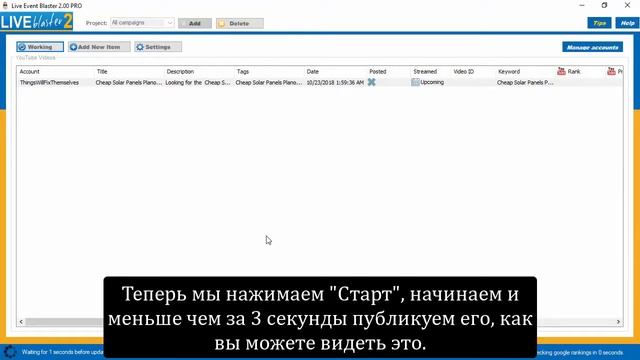
Task: Click the Settings gear icon
Action: coord(140,47)
